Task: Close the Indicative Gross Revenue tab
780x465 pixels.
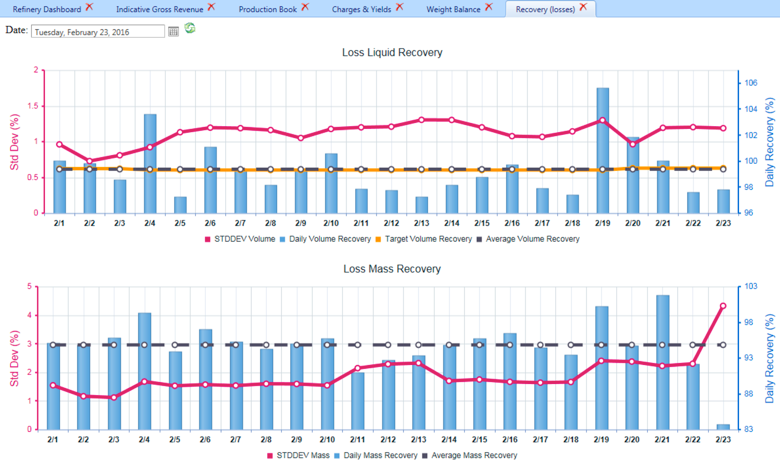Action: pos(210,7)
